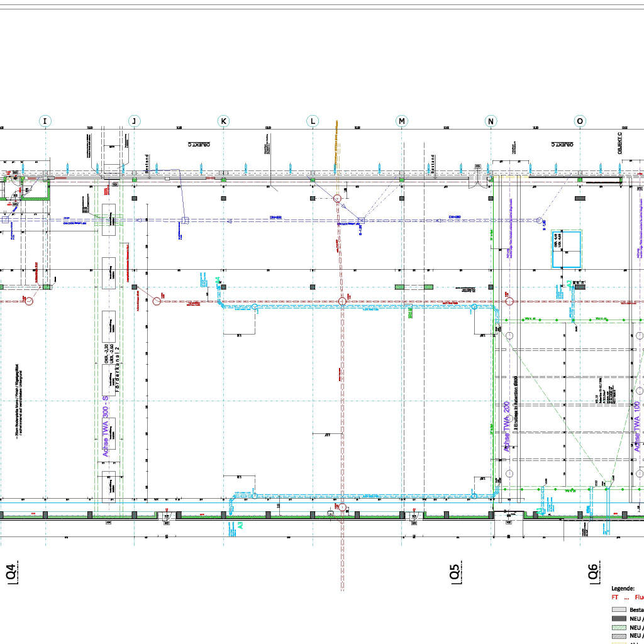Pick the axis bubble N
Screen dimensions: 644x644
[x=491, y=121]
